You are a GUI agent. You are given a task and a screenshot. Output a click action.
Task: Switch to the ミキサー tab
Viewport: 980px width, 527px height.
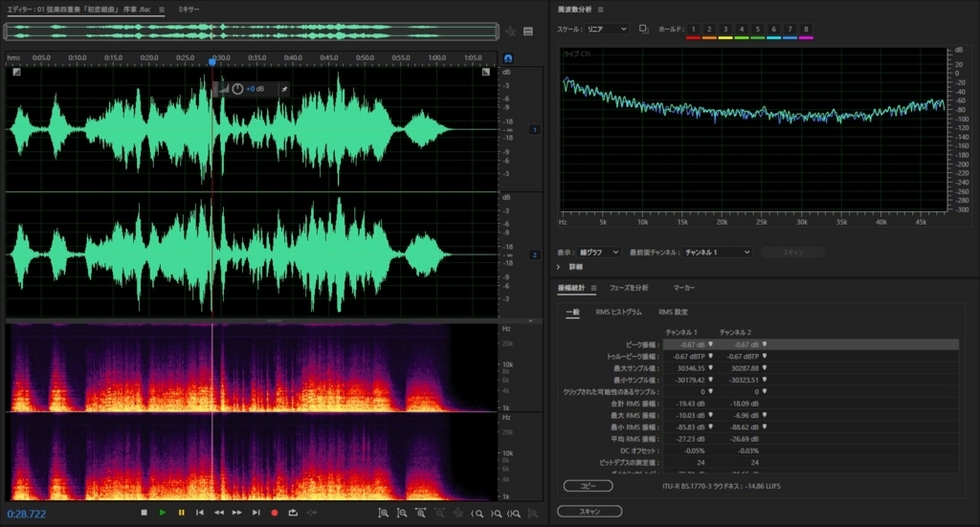(x=189, y=10)
